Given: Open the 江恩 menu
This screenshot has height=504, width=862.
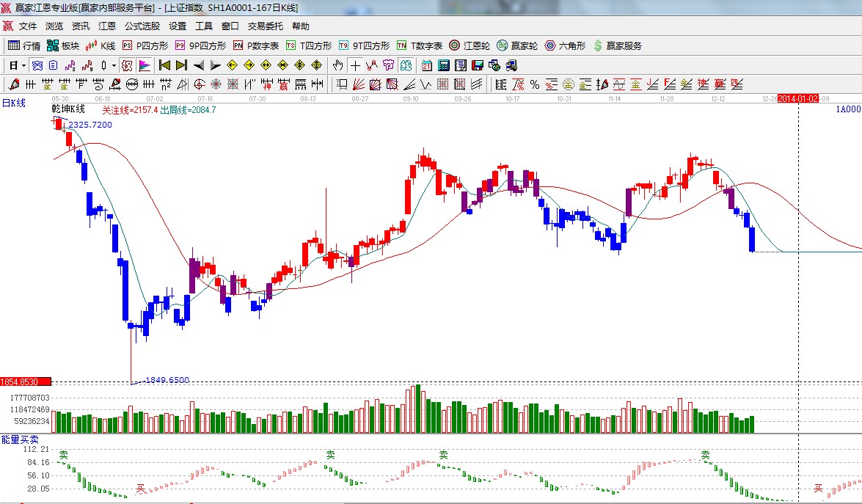Looking at the screenshot, I should pyautogui.click(x=107, y=26).
